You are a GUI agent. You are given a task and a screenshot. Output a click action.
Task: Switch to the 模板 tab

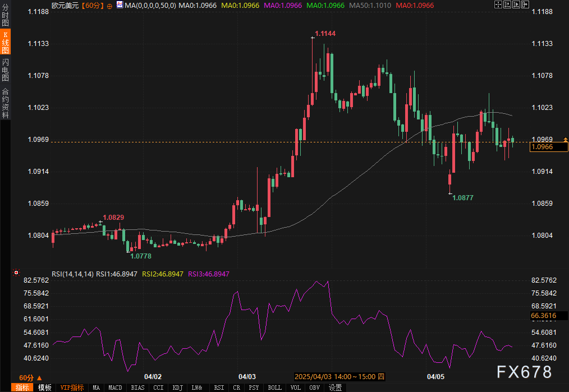click(x=45, y=388)
